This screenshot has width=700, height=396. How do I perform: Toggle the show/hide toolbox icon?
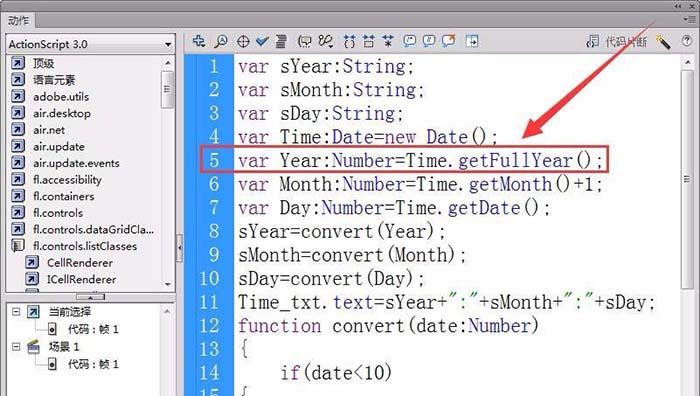(x=472, y=42)
